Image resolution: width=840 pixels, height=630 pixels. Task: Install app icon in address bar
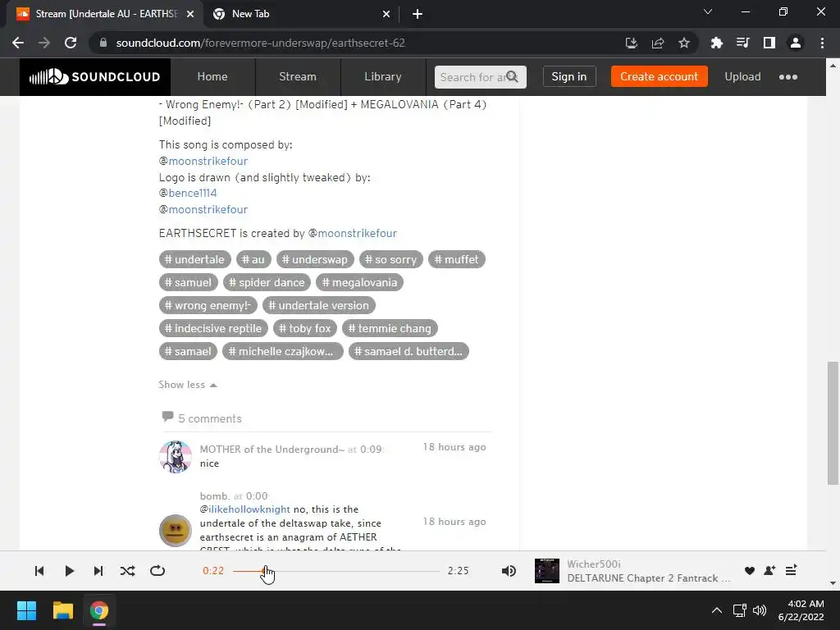pyautogui.click(x=632, y=43)
